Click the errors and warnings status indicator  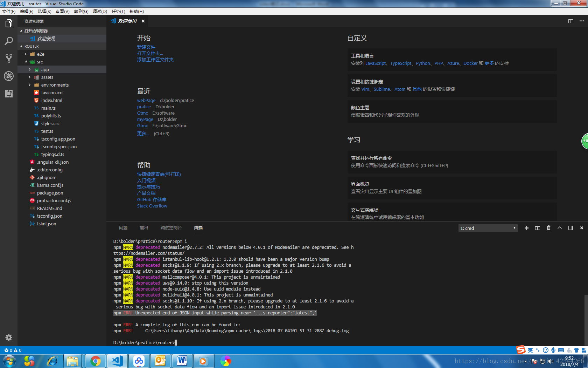click(x=13, y=350)
